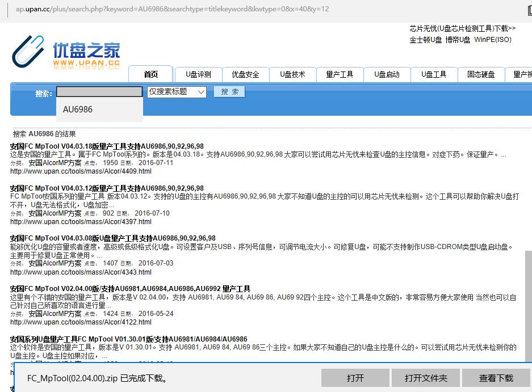The image size is (532, 392).
Task: Click the 固态硬盘 menu item
Action: (481, 74)
